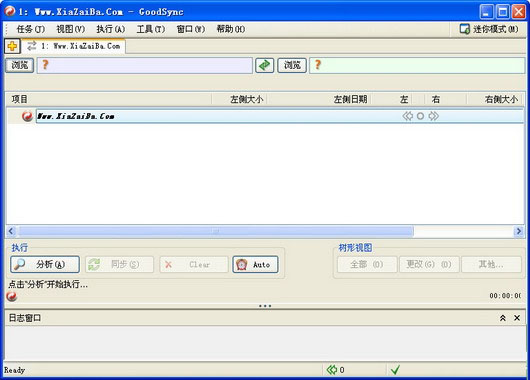The width and height of the screenshot is (530, 380).
Task: Click the horizontal scrollbar right arrow
Action: tap(519, 231)
